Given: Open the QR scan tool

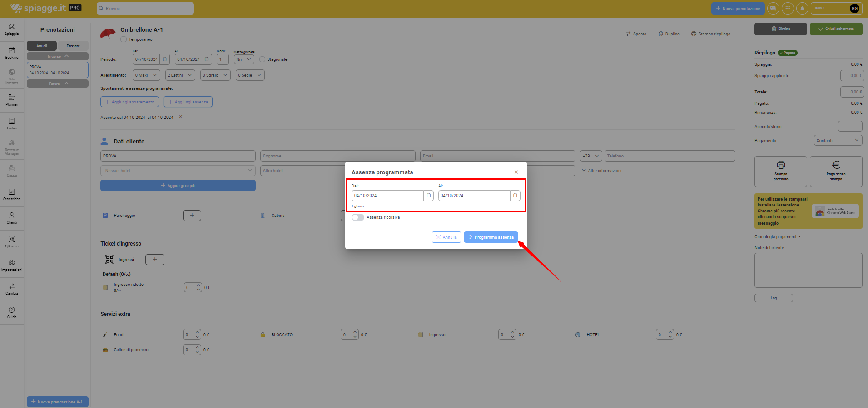Looking at the screenshot, I should tap(12, 242).
